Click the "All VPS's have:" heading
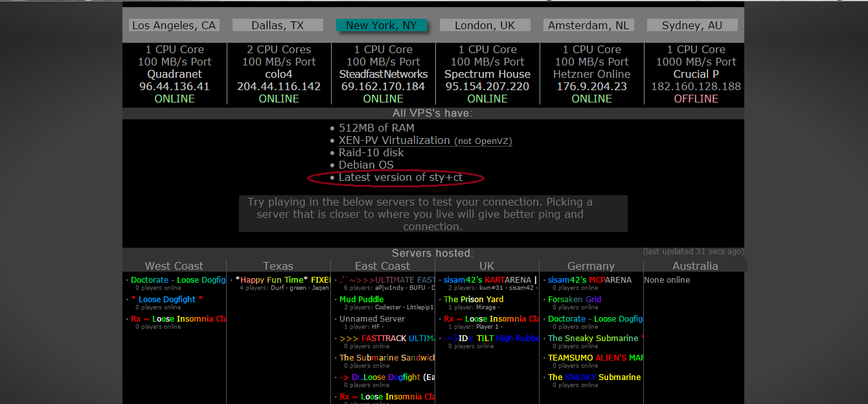 click(x=433, y=113)
